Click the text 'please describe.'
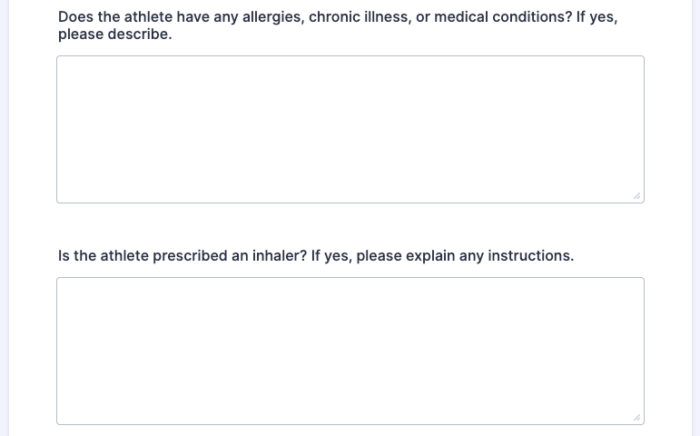The height and width of the screenshot is (436, 700). [115, 34]
